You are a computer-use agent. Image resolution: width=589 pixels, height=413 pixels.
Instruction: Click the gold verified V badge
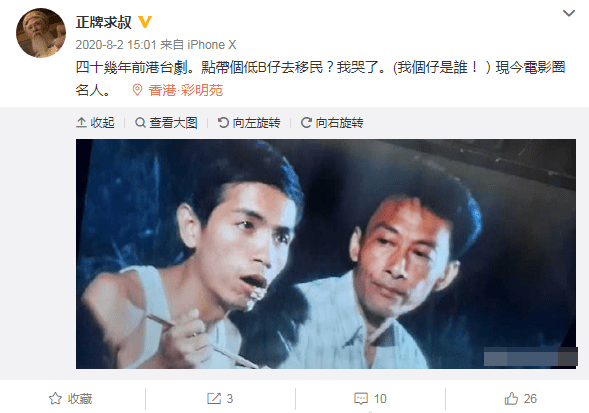(x=145, y=22)
